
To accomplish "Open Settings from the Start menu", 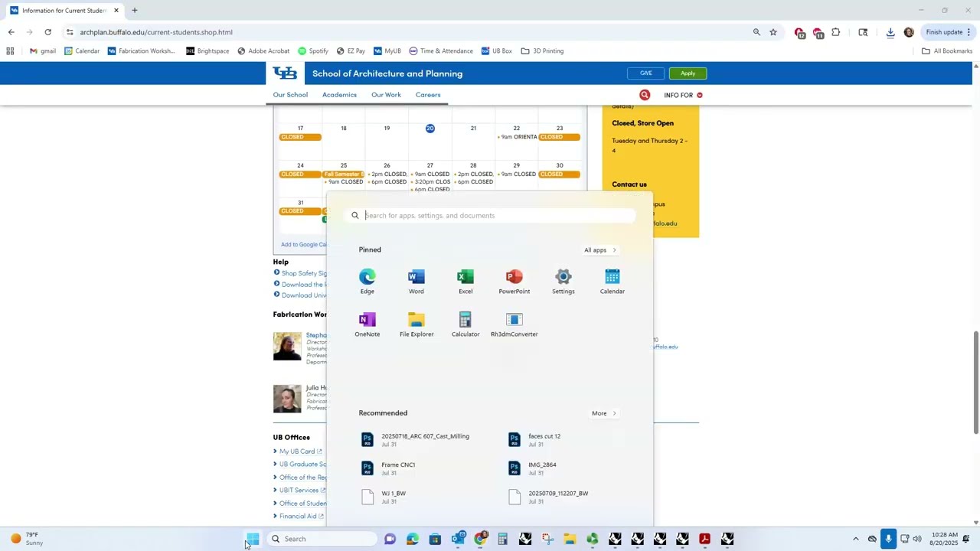I will tap(563, 281).
